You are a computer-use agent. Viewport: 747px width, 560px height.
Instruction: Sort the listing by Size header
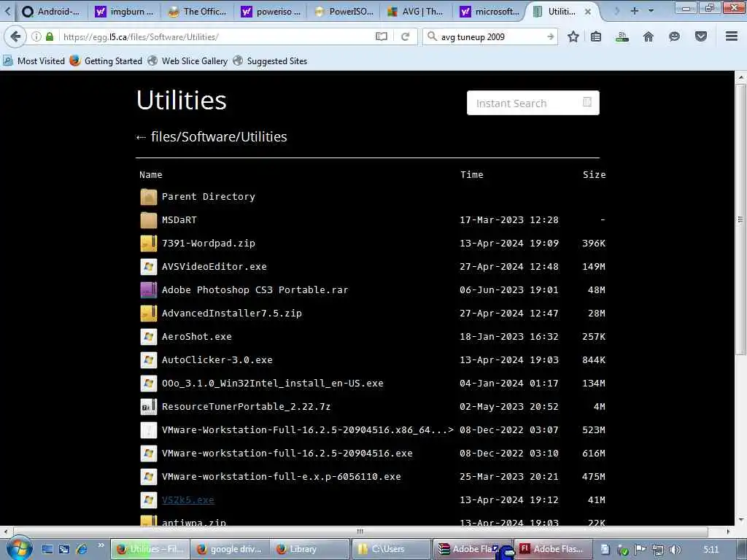click(594, 175)
